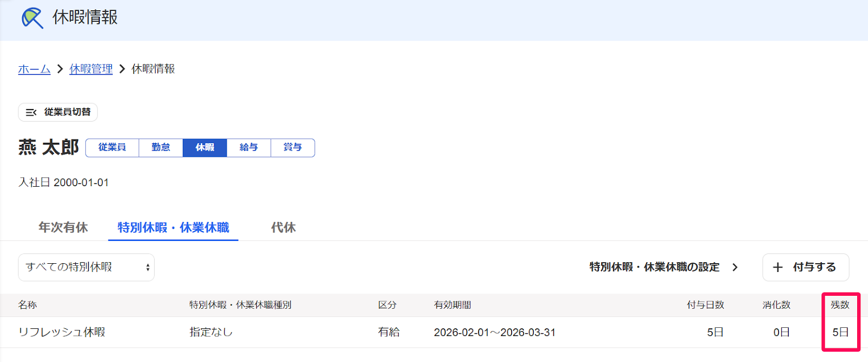Select the リフレッシュ休暇 table row
The height and width of the screenshot is (362, 868).
(x=434, y=332)
